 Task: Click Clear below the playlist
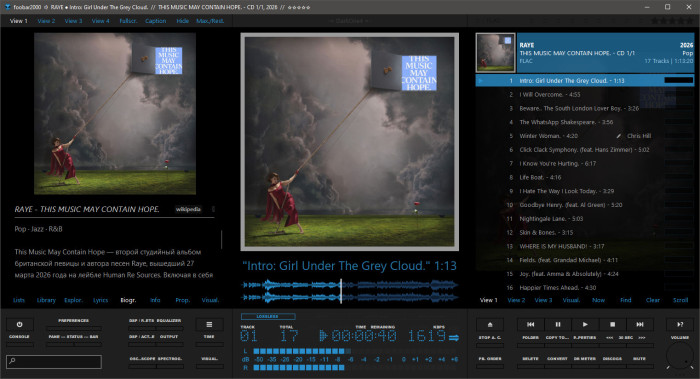pos(653,300)
